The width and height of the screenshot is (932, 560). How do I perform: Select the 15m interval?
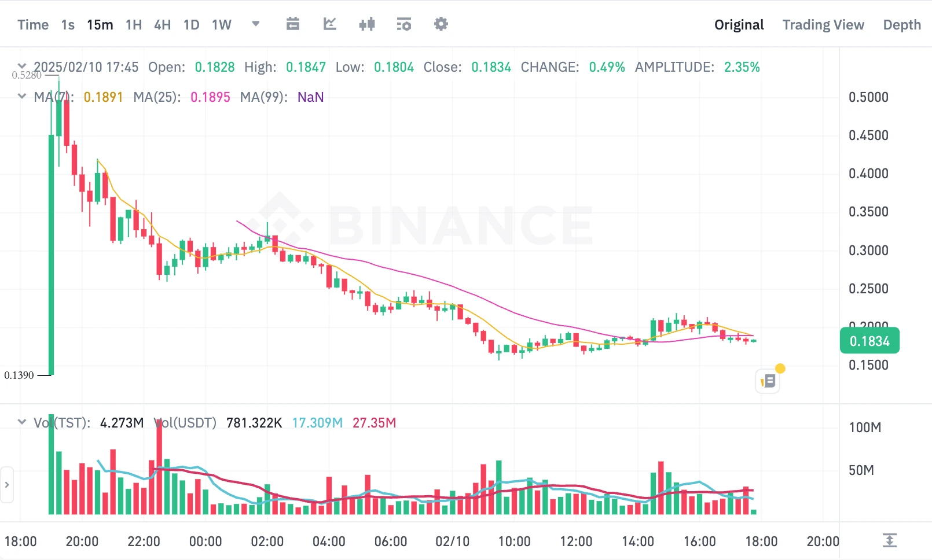100,25
